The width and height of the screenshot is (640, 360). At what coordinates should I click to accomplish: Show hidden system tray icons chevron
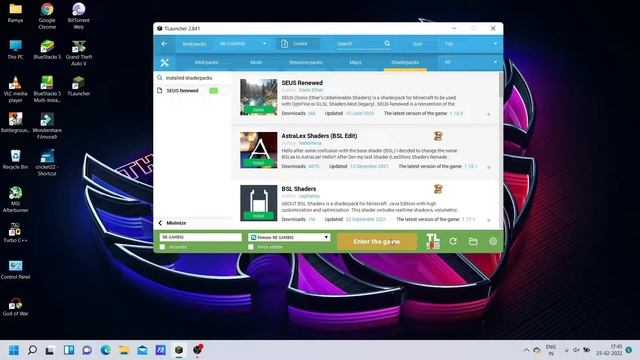(526, 350)
